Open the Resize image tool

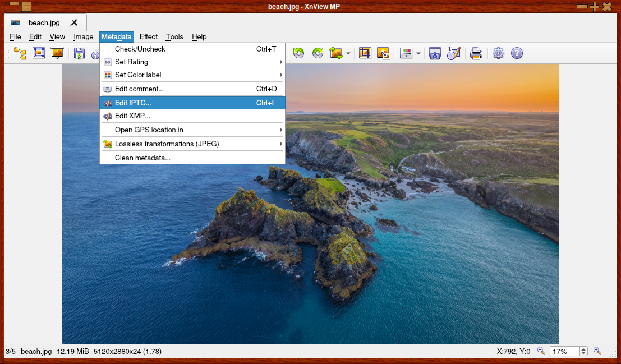(384, 53)
